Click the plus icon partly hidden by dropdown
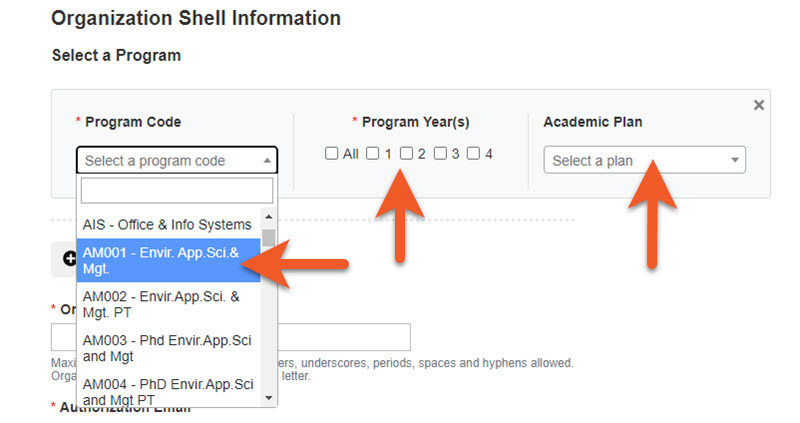800x423 pixels. coord(69,259)
